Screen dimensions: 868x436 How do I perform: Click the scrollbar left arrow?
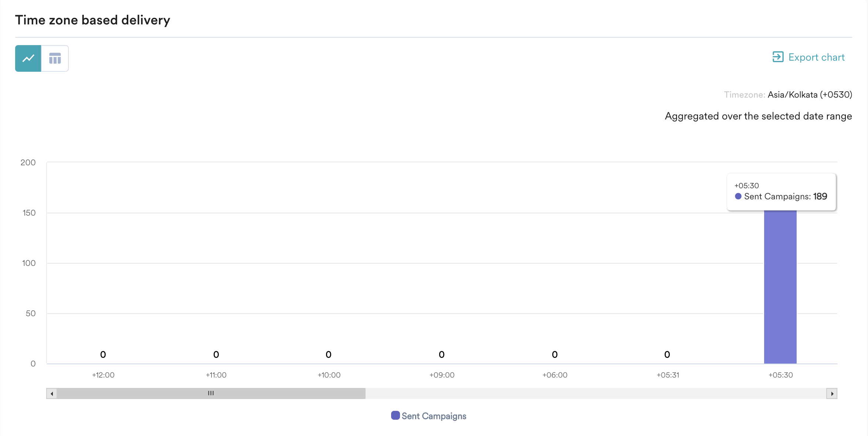pos(52,393)
